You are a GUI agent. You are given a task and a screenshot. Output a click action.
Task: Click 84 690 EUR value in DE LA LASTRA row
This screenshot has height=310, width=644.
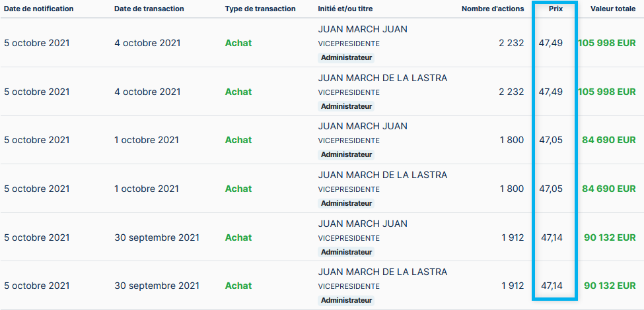pos(608,189)
